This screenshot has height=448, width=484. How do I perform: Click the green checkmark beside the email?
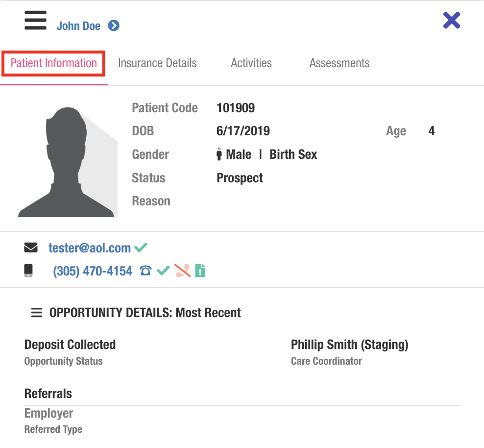click(141, 248)
